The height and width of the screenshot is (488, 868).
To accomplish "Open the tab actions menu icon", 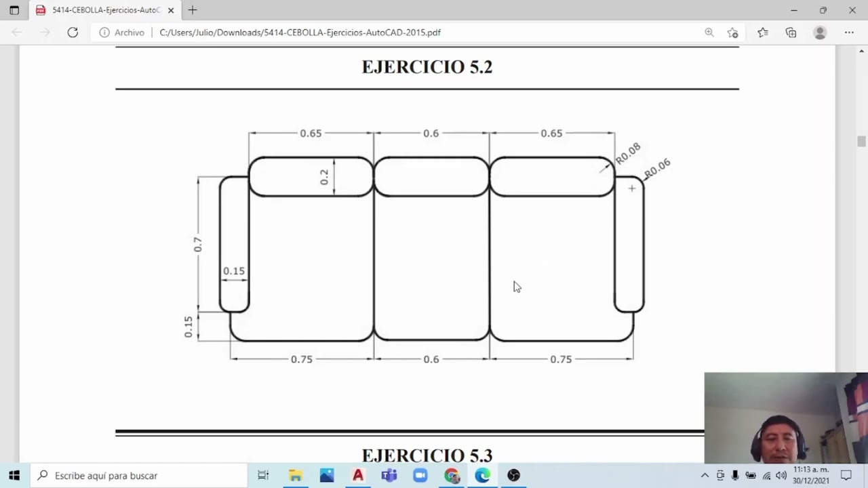I will click(x=14, y=10).
